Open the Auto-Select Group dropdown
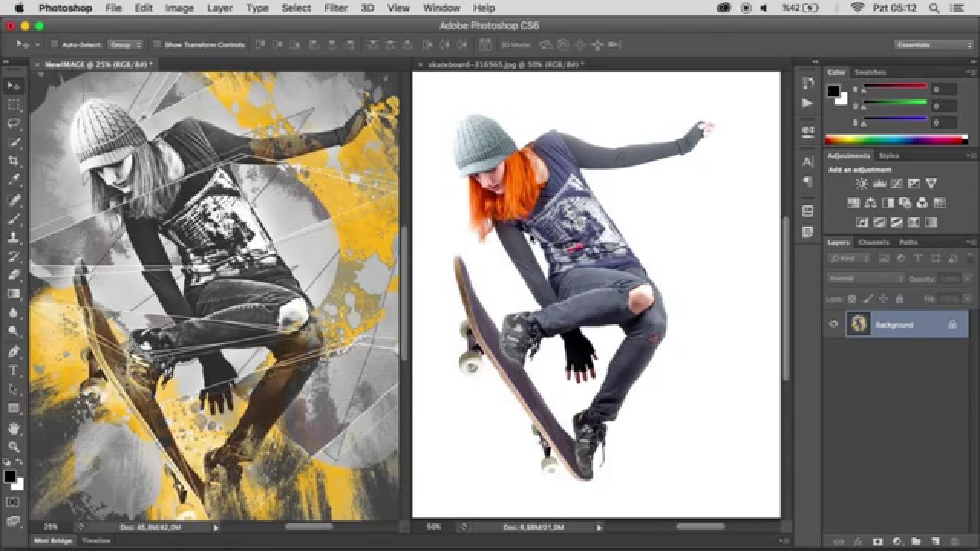The image size is (980, 551). click(x=125, y=45)
